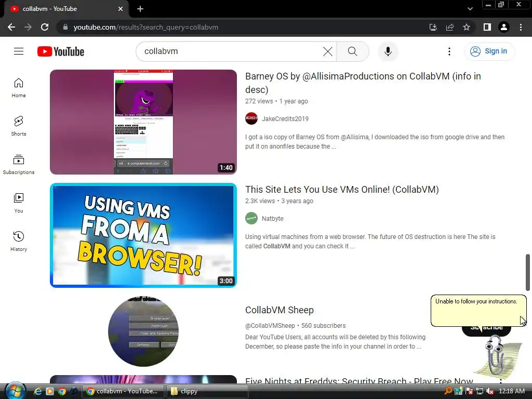Image resolution: width=532 pixels, height=399 pixels.
Task: Open the JakeCredits2019 channel avatar
Action: pyautogui.click(x=251, y=119)
